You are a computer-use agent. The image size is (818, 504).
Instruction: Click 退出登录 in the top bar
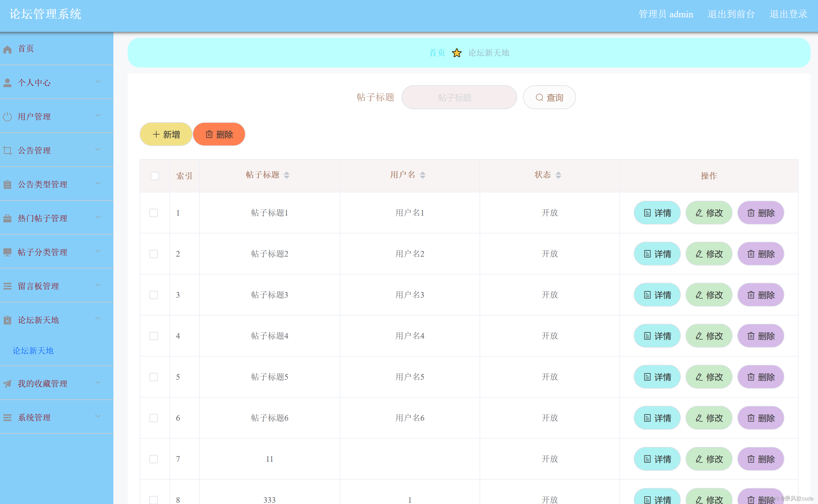[788, 14]
